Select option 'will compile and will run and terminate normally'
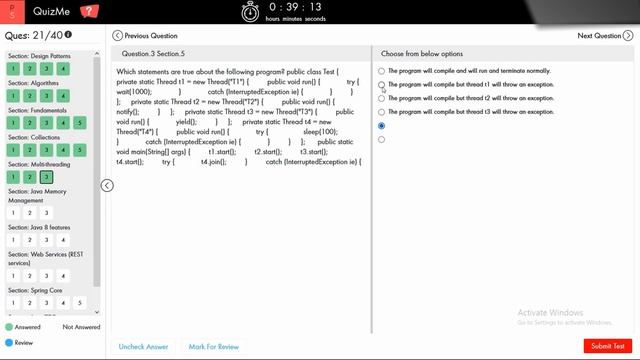This screenshot has height=360, width=640. 381,71
